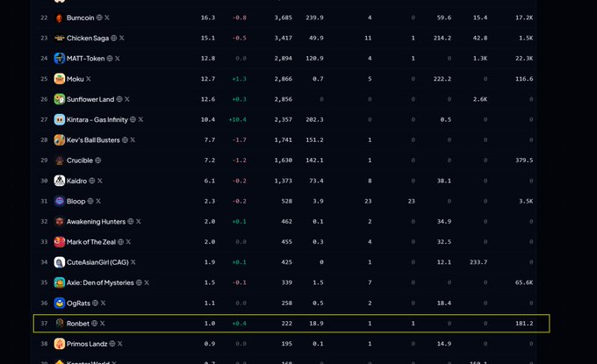Click MATT-Token's globe icon
The height and width of the screenshot is (364, 597).
pos(110,58)
